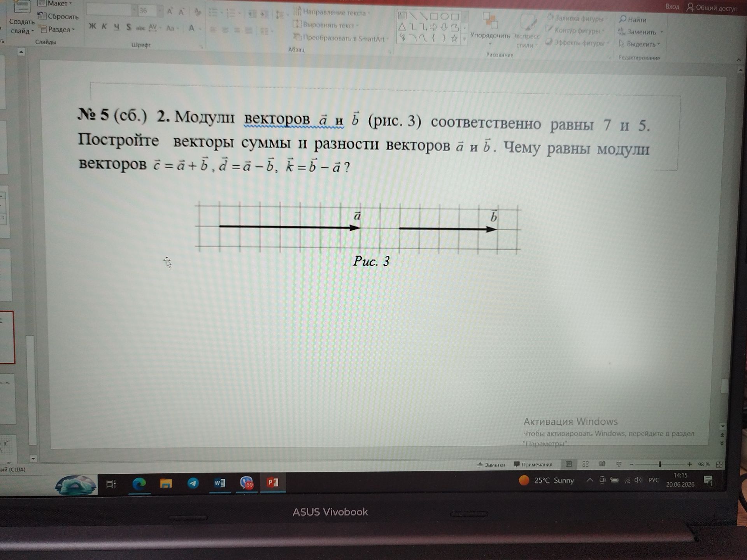Screen dimensions: 747x560
Task: Select the triangle shape
Action: pyautogui.click(x=402, y=27)
